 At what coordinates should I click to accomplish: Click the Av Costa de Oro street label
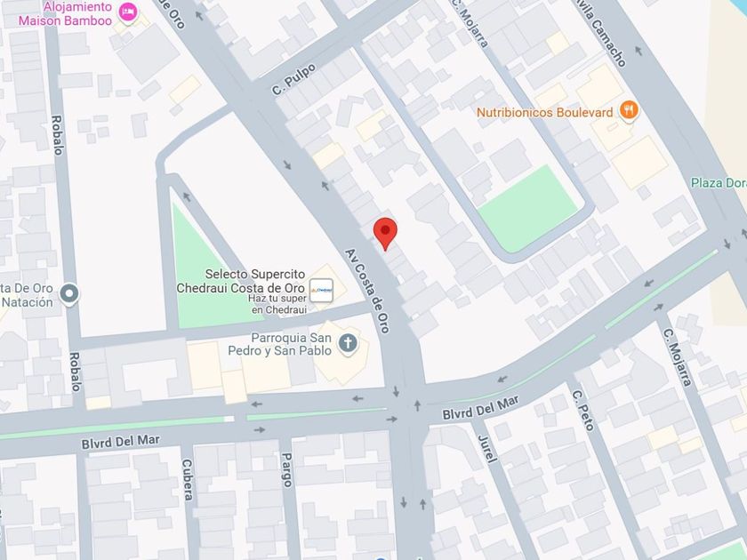367,291
